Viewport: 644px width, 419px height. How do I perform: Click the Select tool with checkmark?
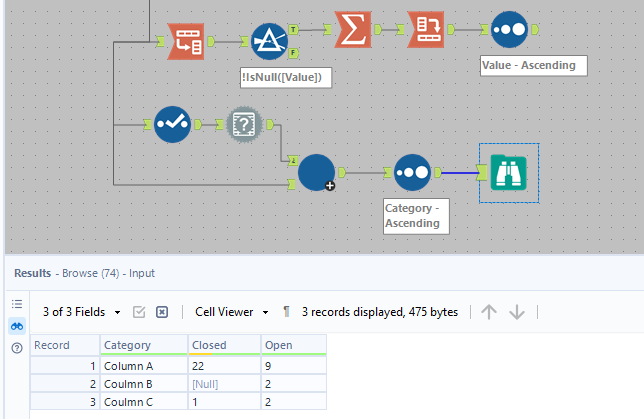(x=172, y=124)
